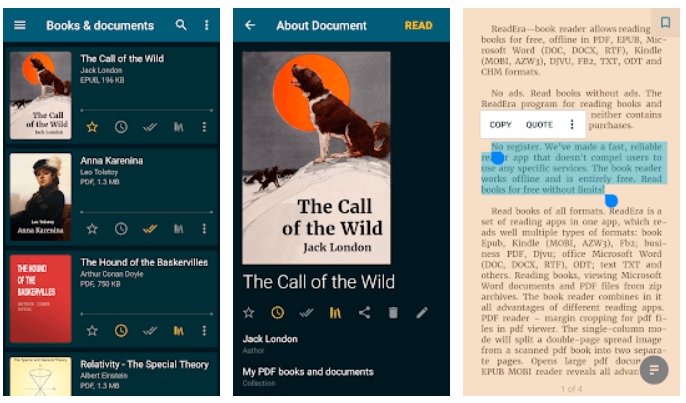Viewport: 686px width, 403px height.
Task: Tap page indicator '1 of 4' in reader
Action: 571,389
